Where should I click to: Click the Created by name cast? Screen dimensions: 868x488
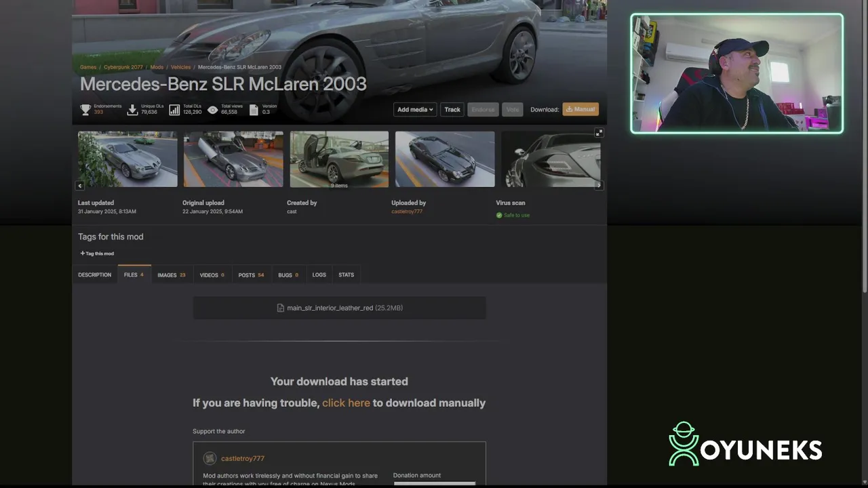292,211
